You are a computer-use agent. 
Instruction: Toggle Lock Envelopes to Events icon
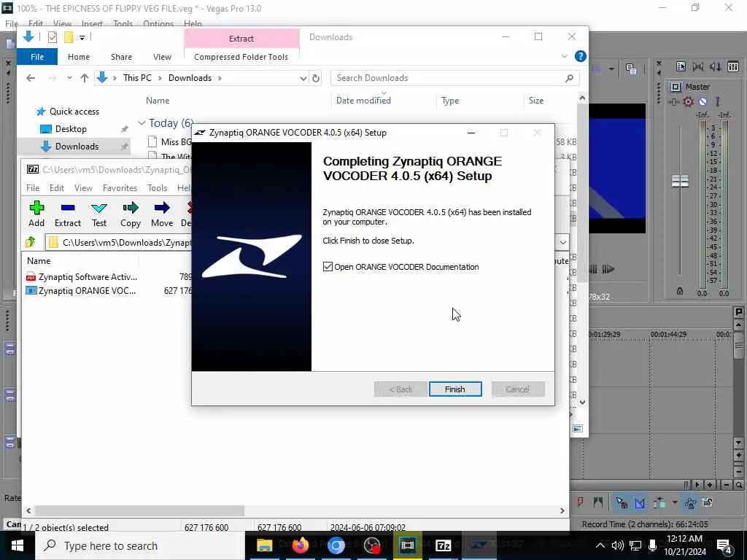[x=690, y=502]
